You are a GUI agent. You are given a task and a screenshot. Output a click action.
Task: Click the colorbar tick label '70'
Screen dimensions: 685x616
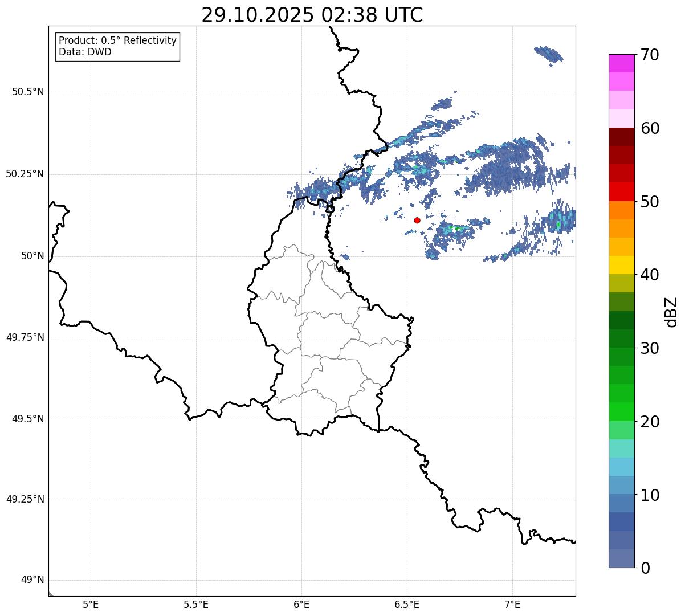click(x=650, y=55)
